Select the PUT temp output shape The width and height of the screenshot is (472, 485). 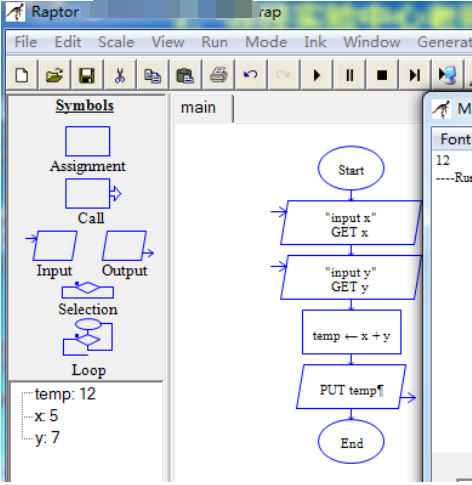351,387
